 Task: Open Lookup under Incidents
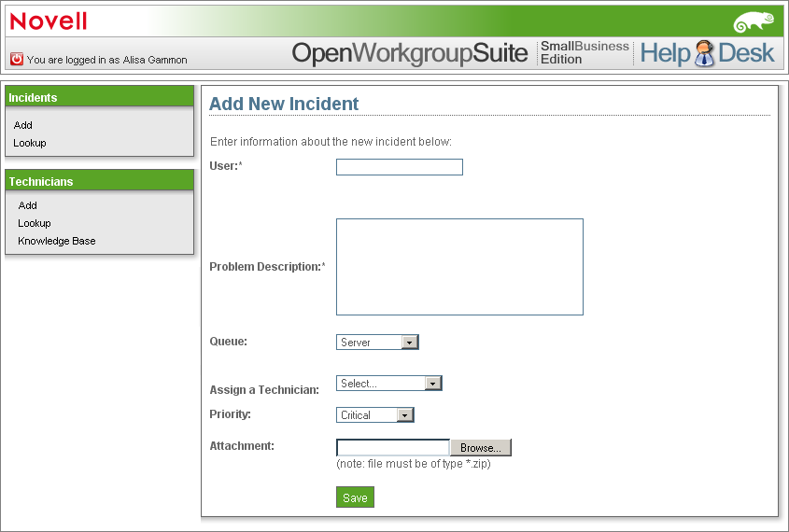click(x=30, y=143)
